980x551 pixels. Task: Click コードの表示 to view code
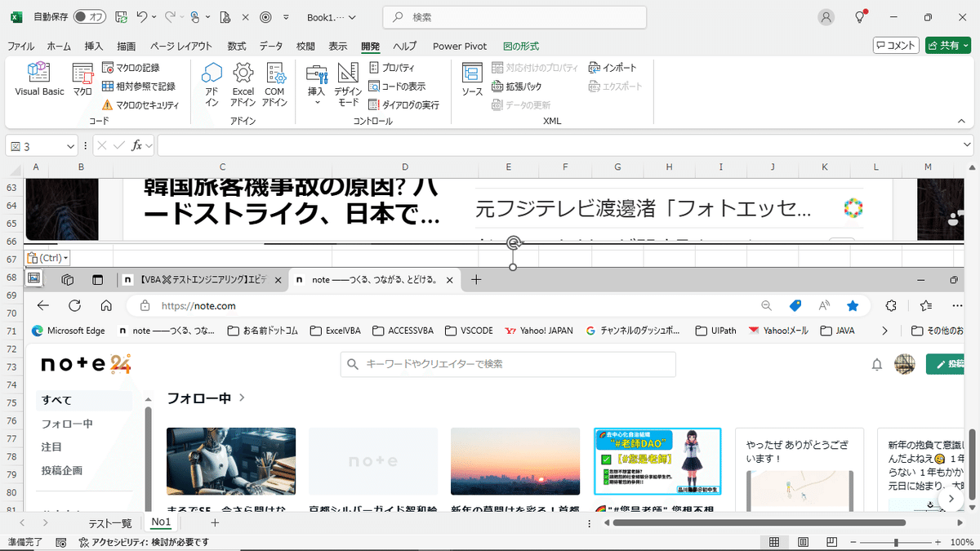click(397, 86)
